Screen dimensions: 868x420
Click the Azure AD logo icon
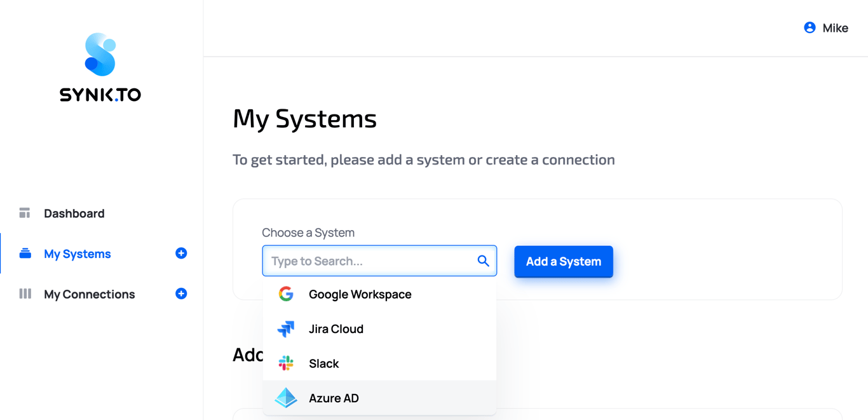[286, 398]
